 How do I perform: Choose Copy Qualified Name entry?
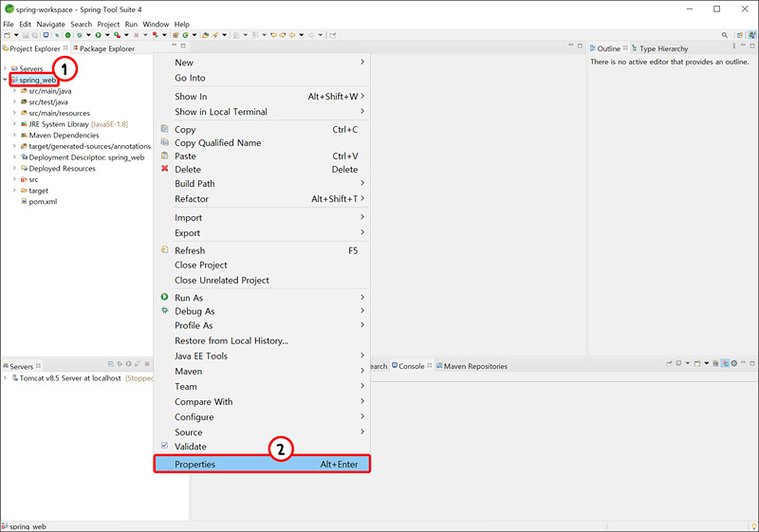262,142
